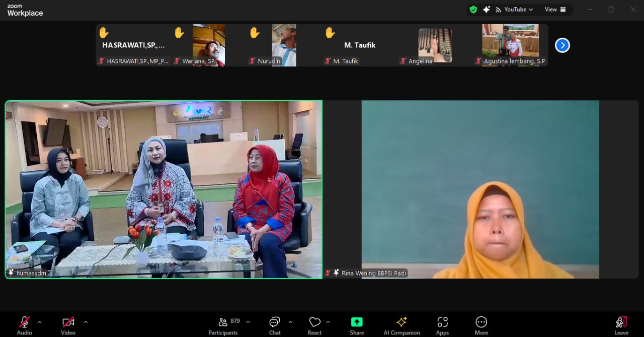Click the Agustina lembang participant thumbnail

click(x=510, y=45)
